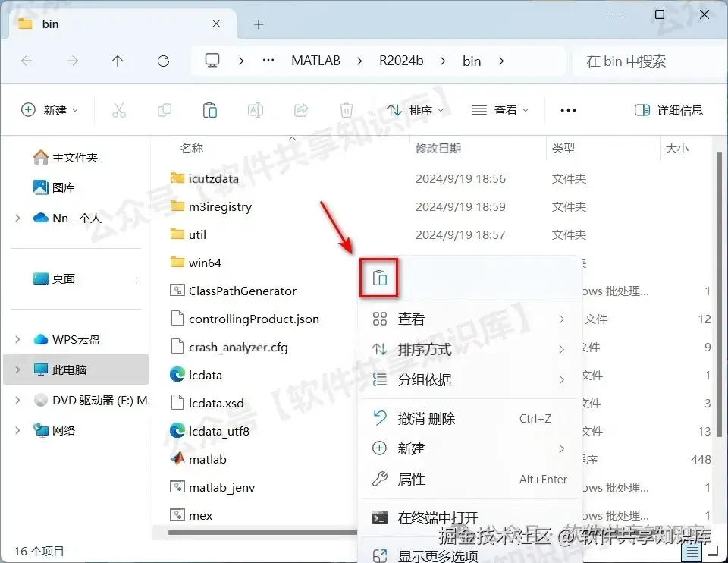Viewport: 728px width, 563px height.
Task: Open 主文件夹 in the sidebar
Action: click(65, 158)
